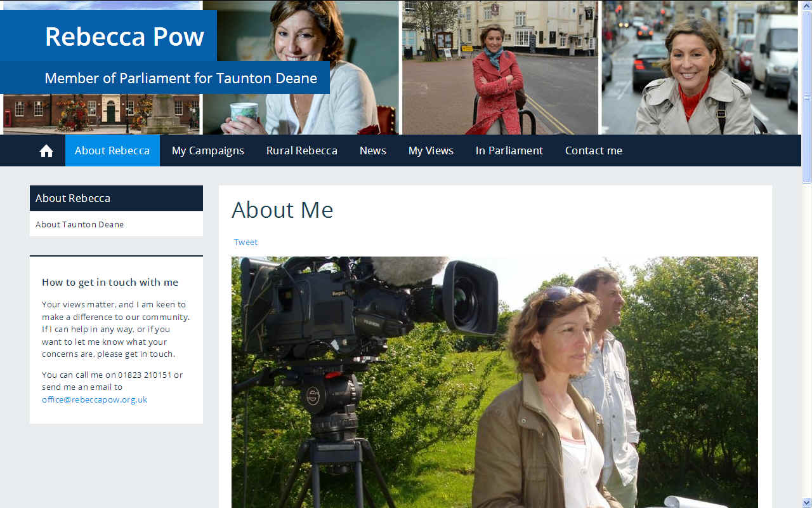Click the About Rebecca sidebar heading

[116, 198]
